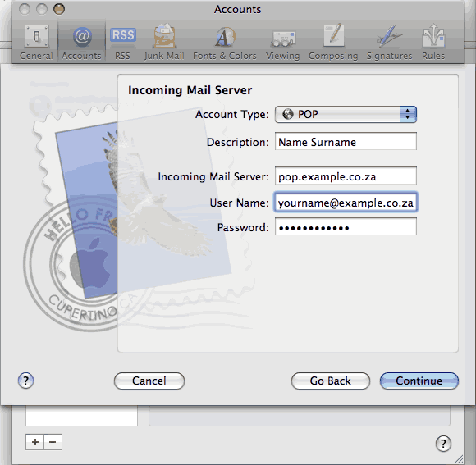Add an account with the plus button
The image size is (476, 465).
(x=35, y=442)
